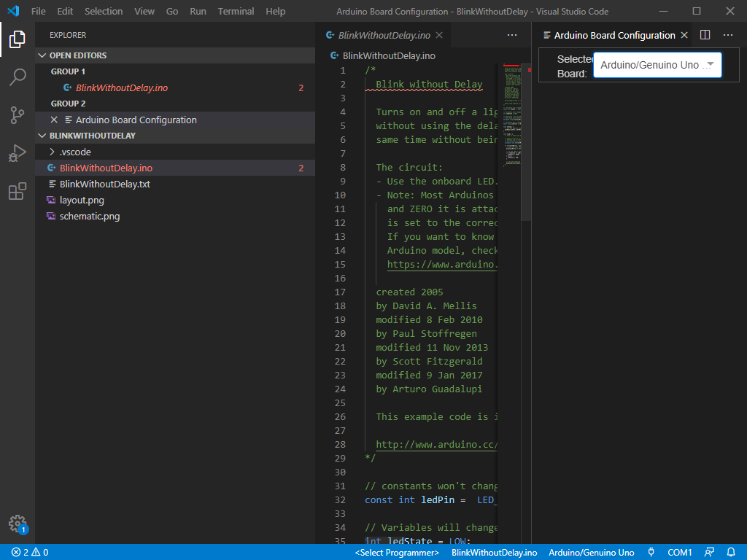Open the Source Control view
This screenshot has width=747, height=560.
[18, 114]
